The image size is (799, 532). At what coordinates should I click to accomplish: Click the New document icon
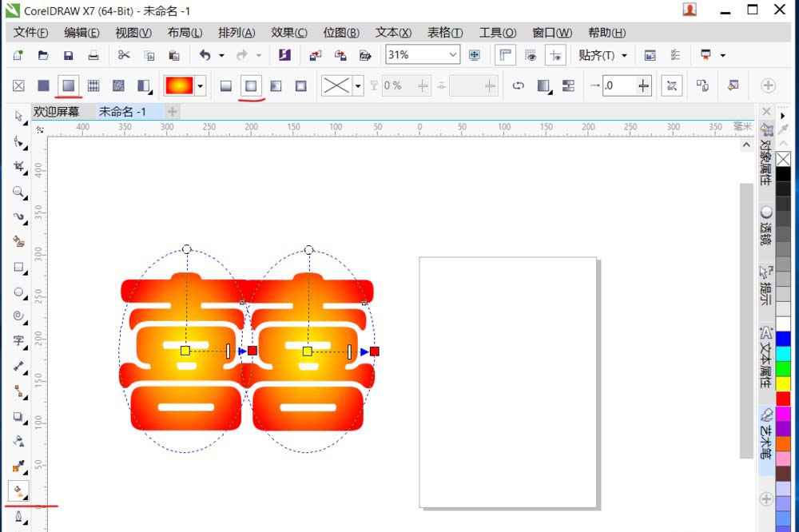pyautogui.click(x=18, y=55)
